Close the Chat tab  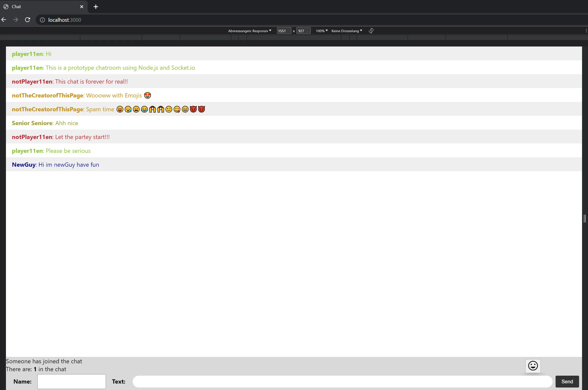82,7
